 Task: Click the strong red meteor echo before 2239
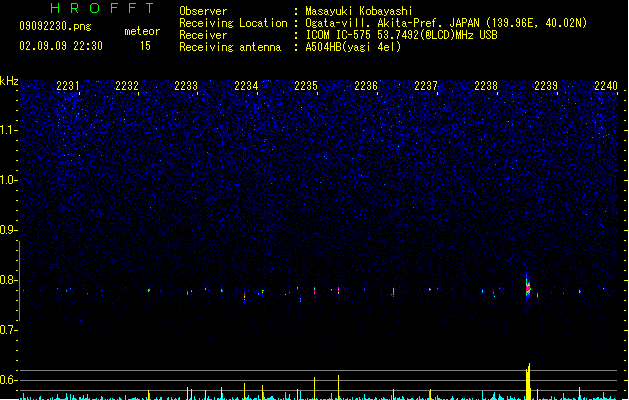(528, 288)
